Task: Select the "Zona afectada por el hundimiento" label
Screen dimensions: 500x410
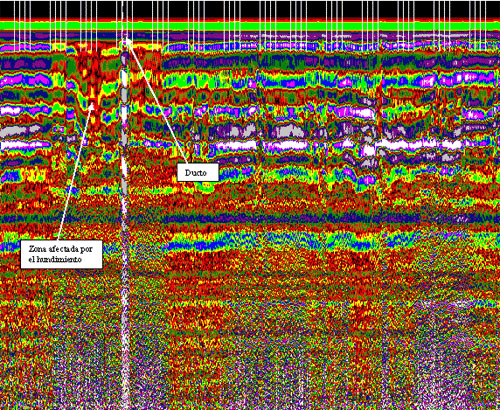Action: pos(61,254)
